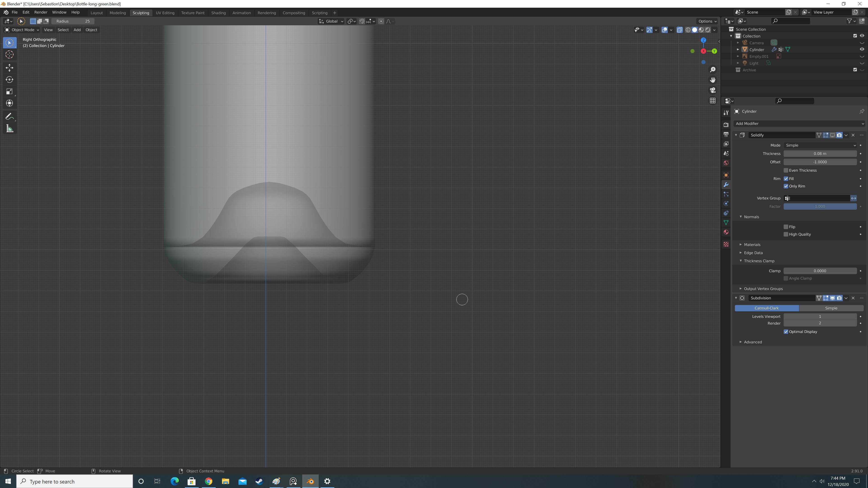This screenshot has height=488, width=868.
Task: Select Simple subdivision type
Action: [x=831, y=308]
